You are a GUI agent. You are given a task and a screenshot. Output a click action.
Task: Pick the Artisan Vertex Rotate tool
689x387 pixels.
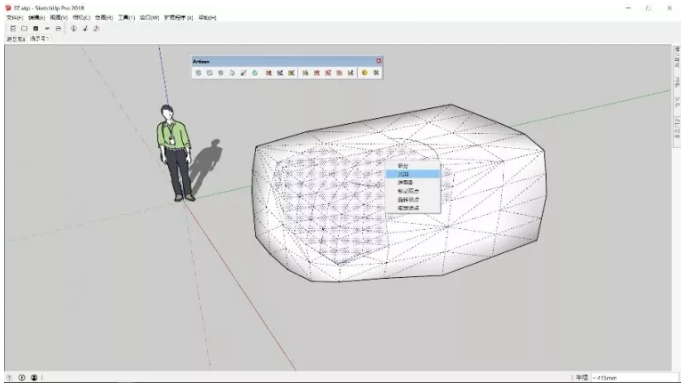[x=328, y=73]
